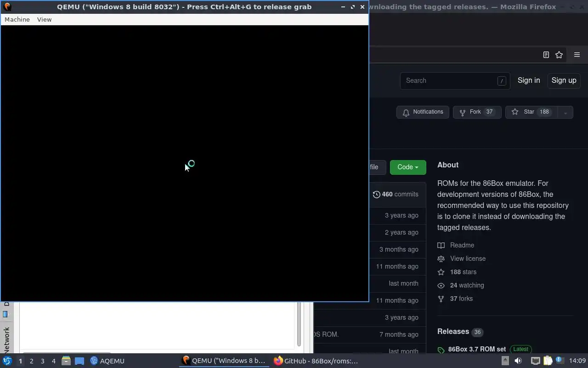Open the Machine menu in QEMU
This screenshot has height=368, width=588.
[x=17, y=19]
